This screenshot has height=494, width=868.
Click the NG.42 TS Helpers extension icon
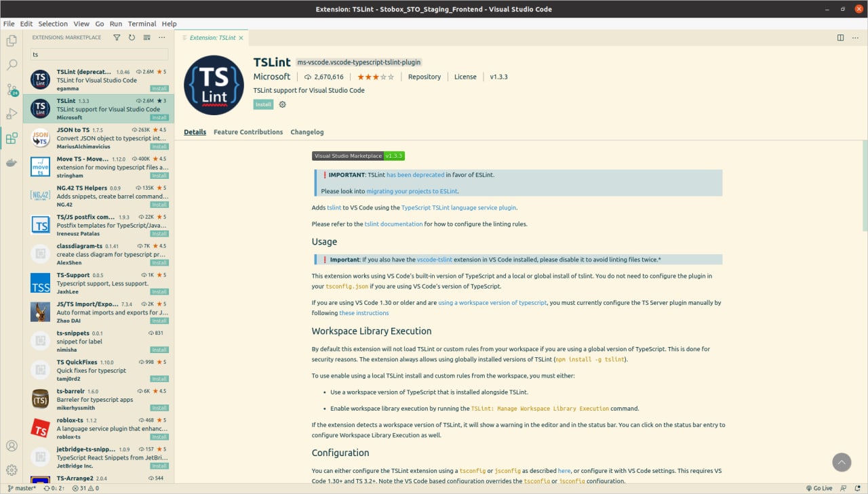[41, 196]
